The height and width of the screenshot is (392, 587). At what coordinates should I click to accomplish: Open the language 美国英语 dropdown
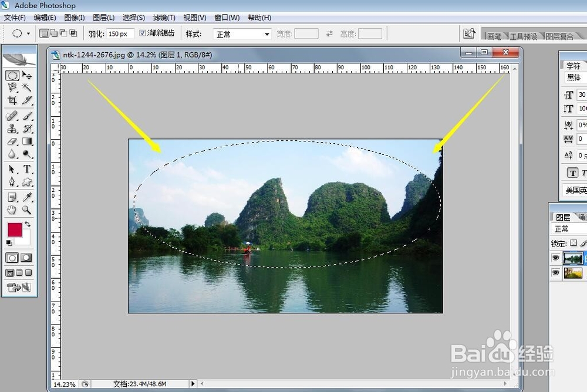pos(575,190)
